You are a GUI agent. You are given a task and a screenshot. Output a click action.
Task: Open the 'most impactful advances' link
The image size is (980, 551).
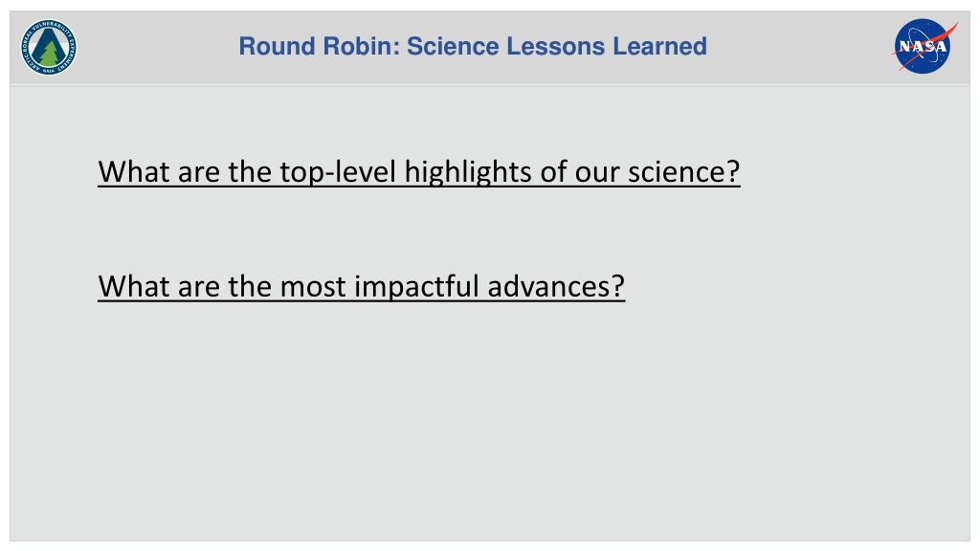[361, 287]
